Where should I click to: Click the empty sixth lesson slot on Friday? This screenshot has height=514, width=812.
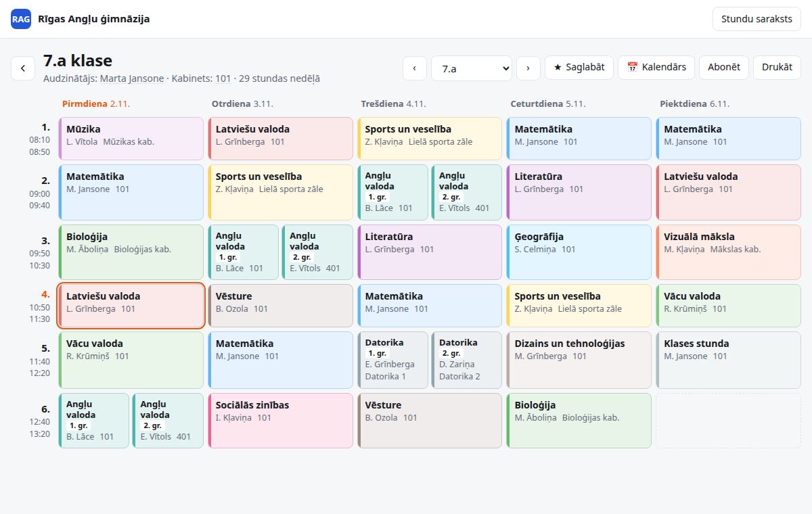(x=729, y=421)
